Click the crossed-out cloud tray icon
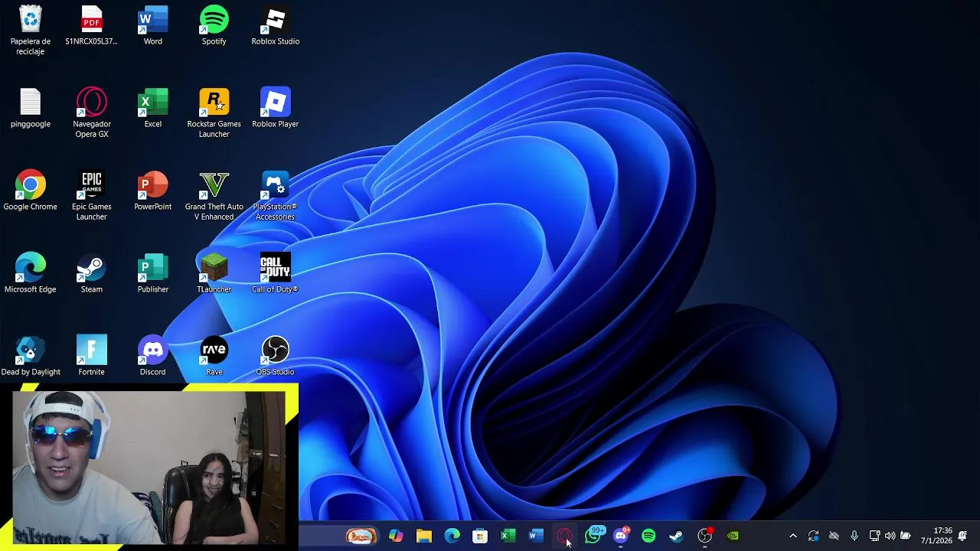Image resolution: width=980 pixels, height=551 pixels. [834, 536]
